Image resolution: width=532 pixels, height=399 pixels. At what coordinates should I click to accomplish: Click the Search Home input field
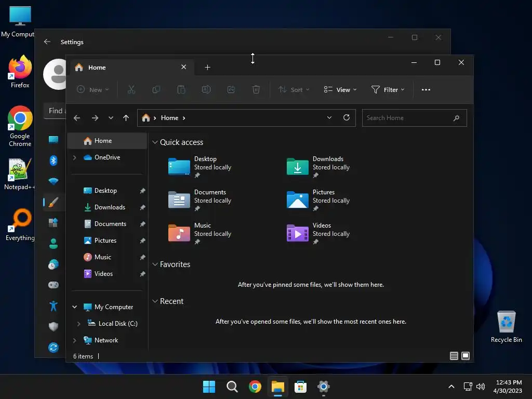(414, 118)
